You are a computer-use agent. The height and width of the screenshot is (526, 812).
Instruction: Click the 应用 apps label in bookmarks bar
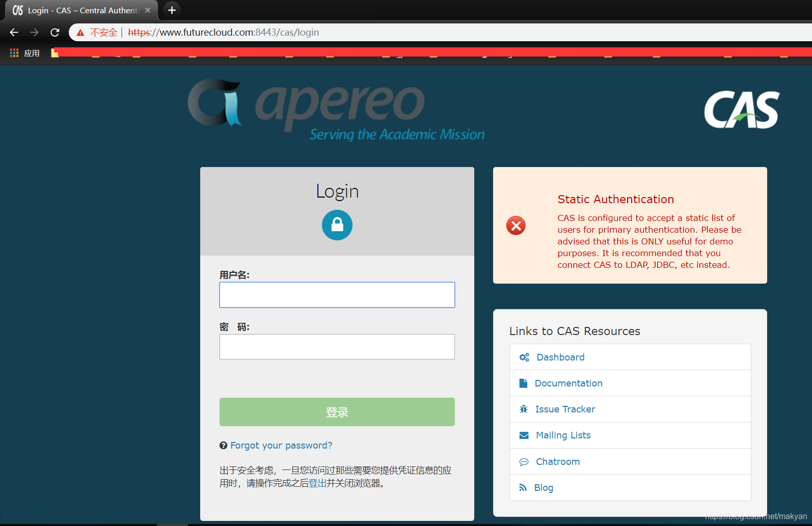32,53
